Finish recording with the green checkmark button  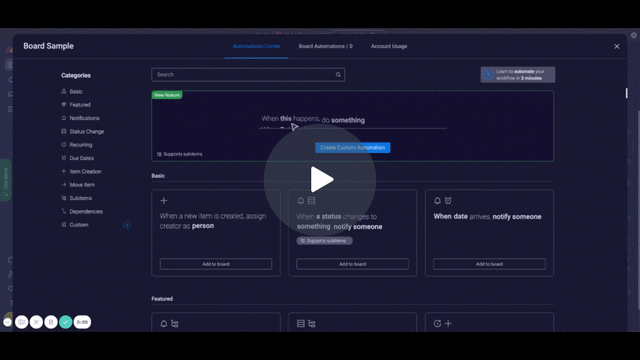pyautogui.click(x=66, y=322)
